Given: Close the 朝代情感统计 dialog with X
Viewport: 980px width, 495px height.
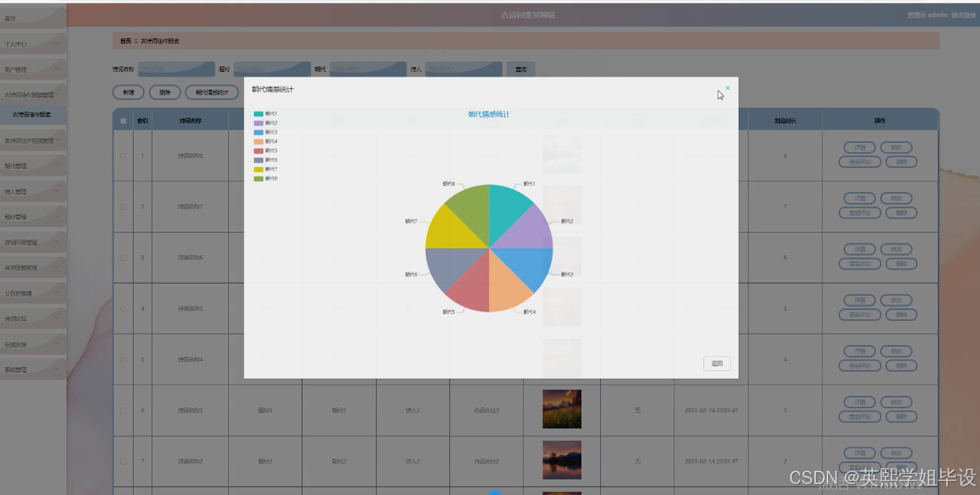Looking at the screenshot, I should point(728,88).
